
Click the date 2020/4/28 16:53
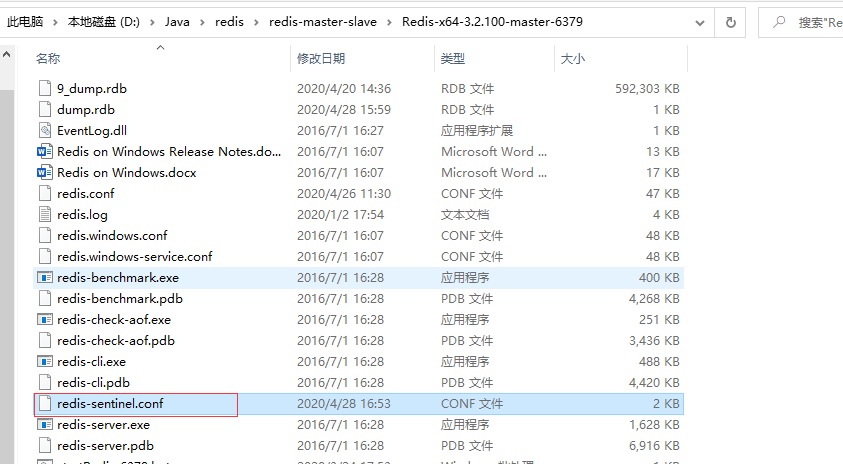pyautogui.click(x=344, y=403)
